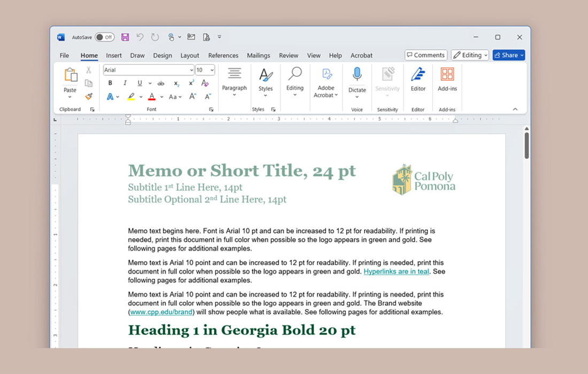Collapse the ribbon with the chevron
The width and height of the screenshot is (588, 374).
(x=515, y=109)
